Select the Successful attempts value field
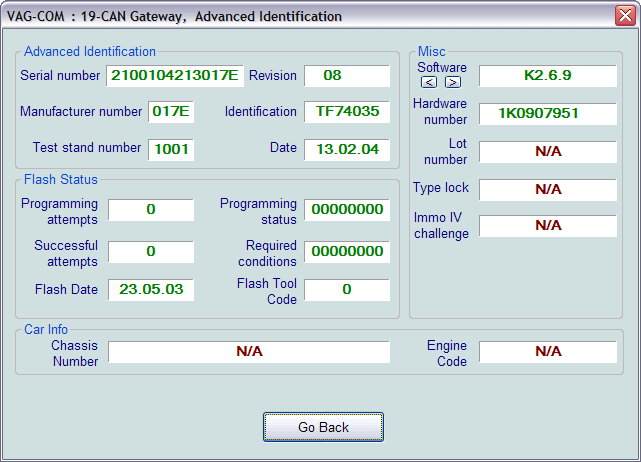Image resolution: width=641 pixels, height=462 pixels. (151, 251)
